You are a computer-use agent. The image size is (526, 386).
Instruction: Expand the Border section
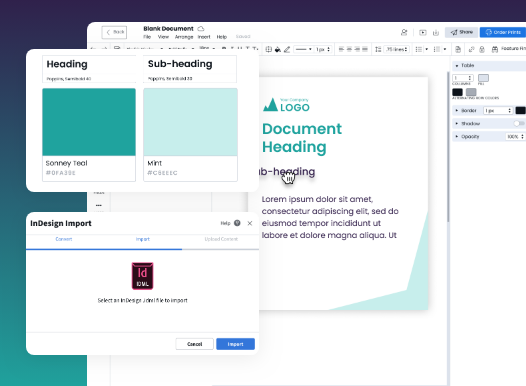[457, 110]
